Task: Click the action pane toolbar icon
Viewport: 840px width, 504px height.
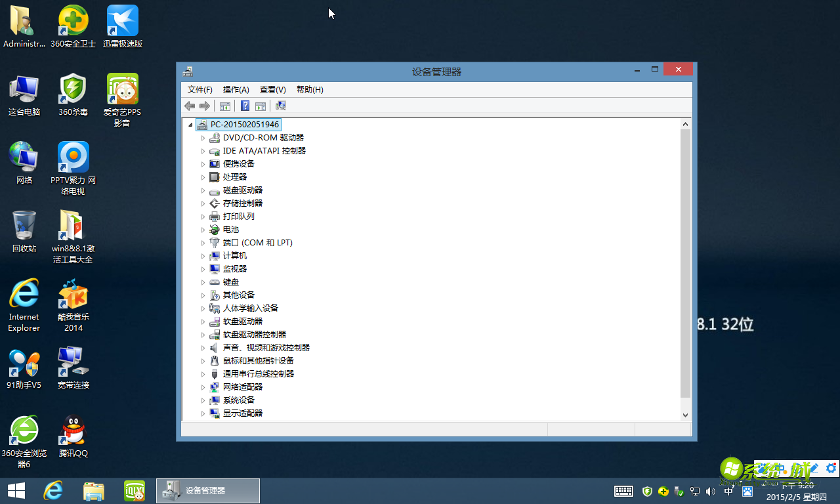Action: point(261,106)
